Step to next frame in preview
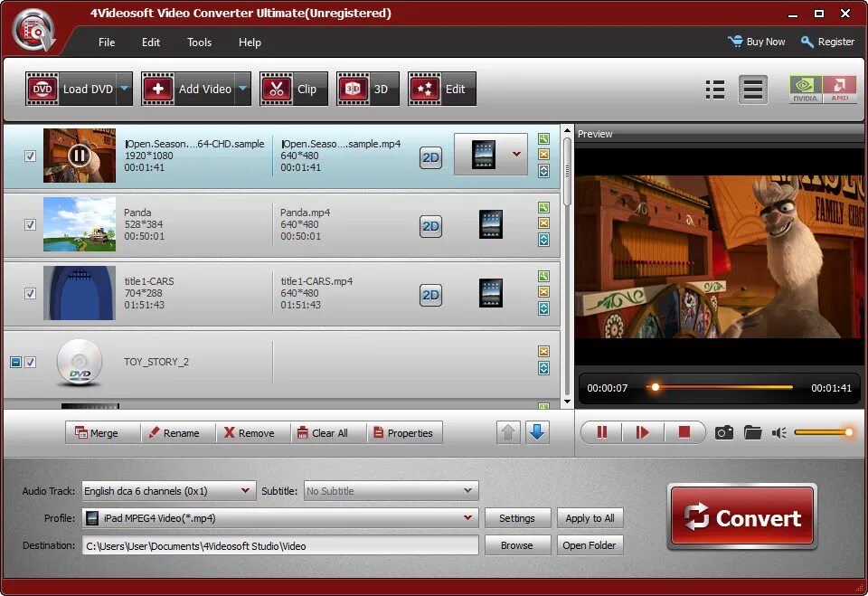The image size is (868, 596). (x=642, y=432)
